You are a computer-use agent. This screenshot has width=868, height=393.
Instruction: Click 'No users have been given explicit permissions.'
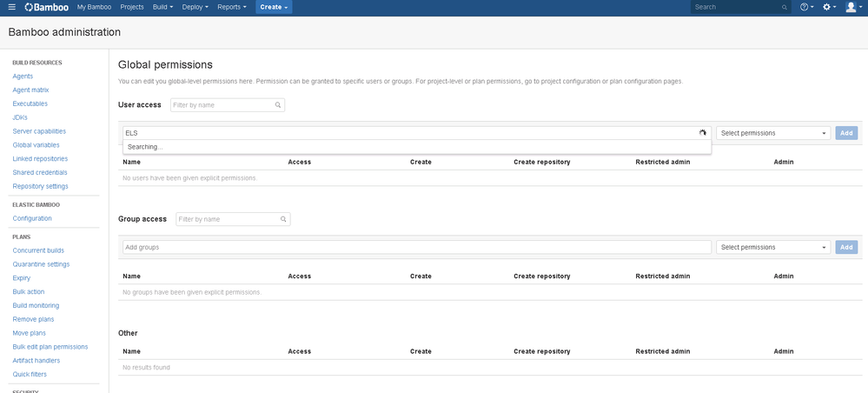[190, 178]
